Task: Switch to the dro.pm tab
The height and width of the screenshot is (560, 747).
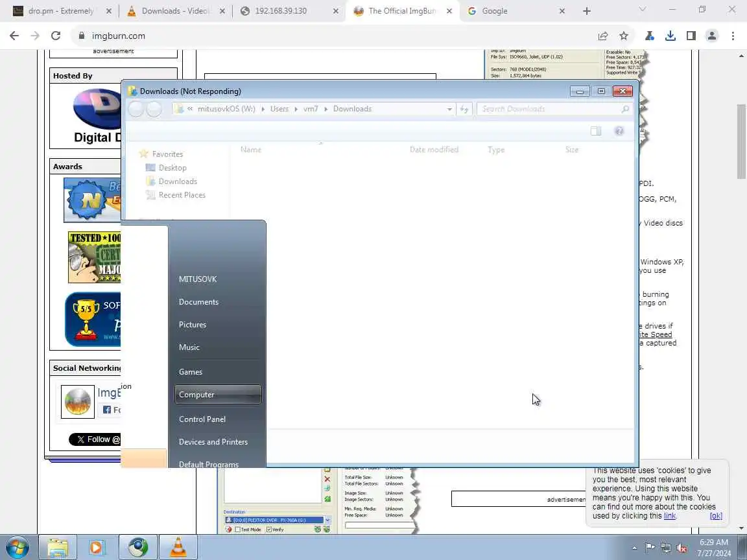Action: click(60, 11)
